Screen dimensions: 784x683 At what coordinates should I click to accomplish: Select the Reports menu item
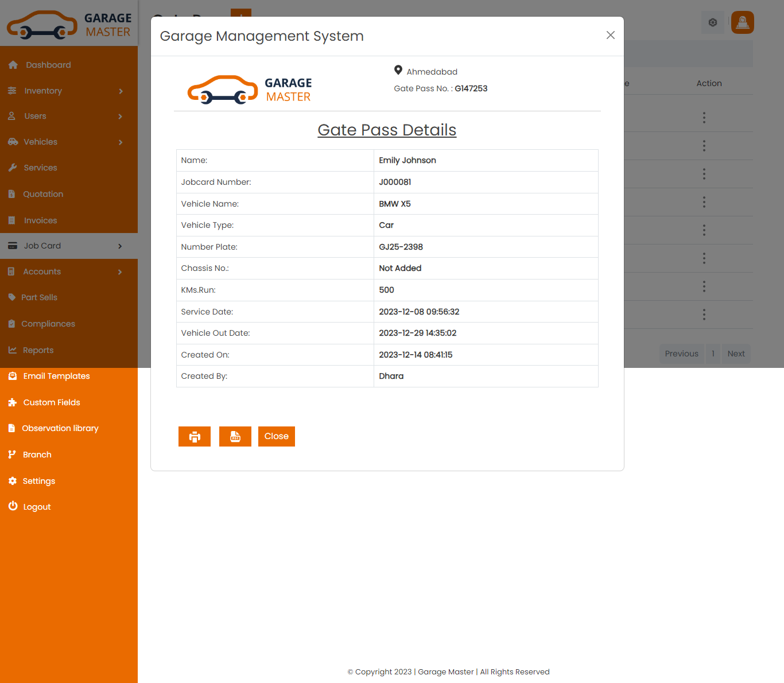pos(38,350)
